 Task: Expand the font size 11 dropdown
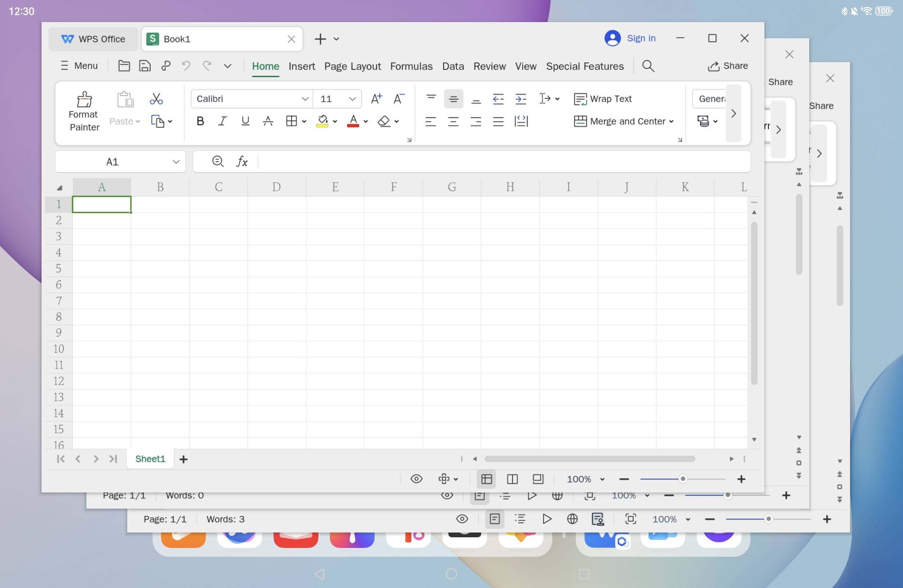(352, 98)
